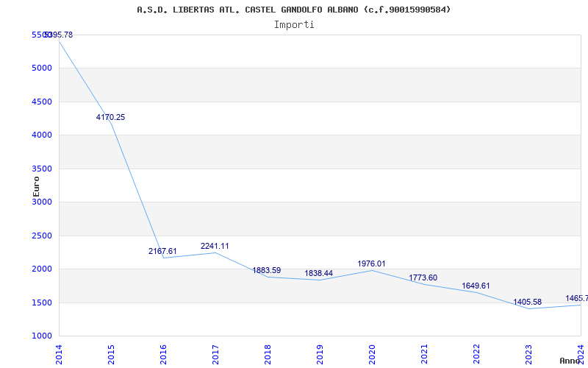Click the x-axis year 2017
This screenshot has width=588, height=368.
215,355
